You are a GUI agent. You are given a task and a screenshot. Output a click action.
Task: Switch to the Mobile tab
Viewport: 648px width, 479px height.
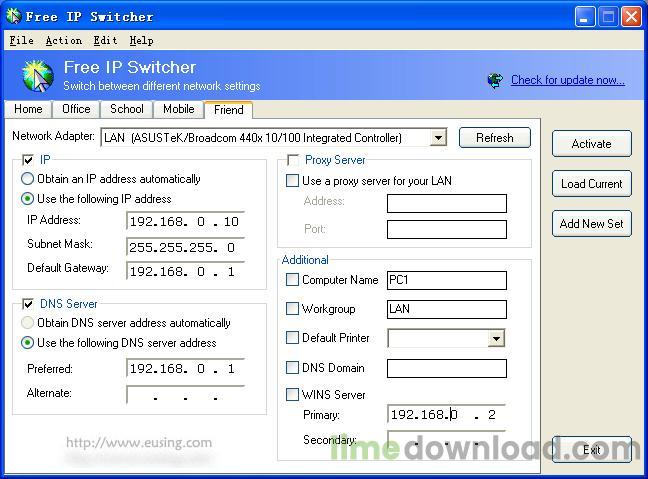tap(178, 109)
